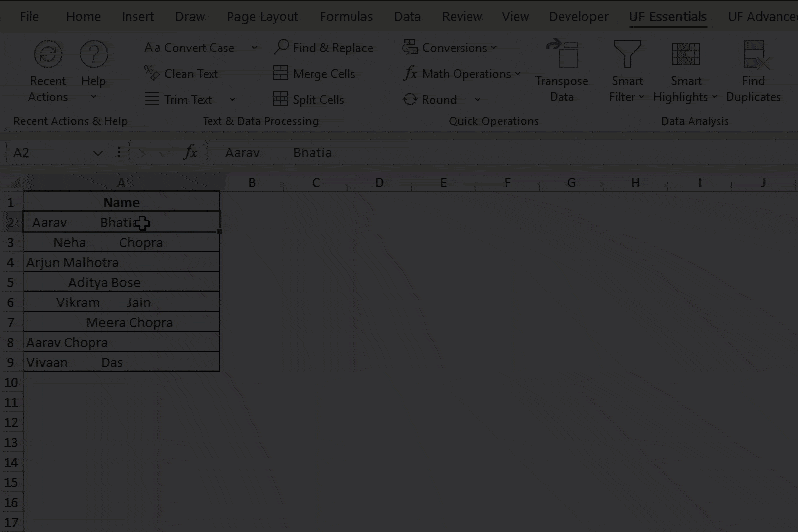Switch to the Formulas tab
The height and width of the screenshot is (532, 798).
tap(346, 16)
